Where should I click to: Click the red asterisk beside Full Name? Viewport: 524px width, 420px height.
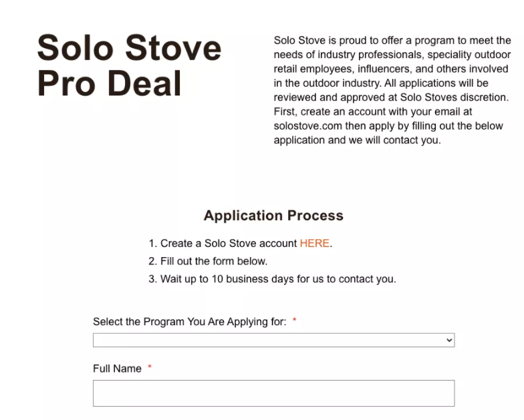coord(150,368)
